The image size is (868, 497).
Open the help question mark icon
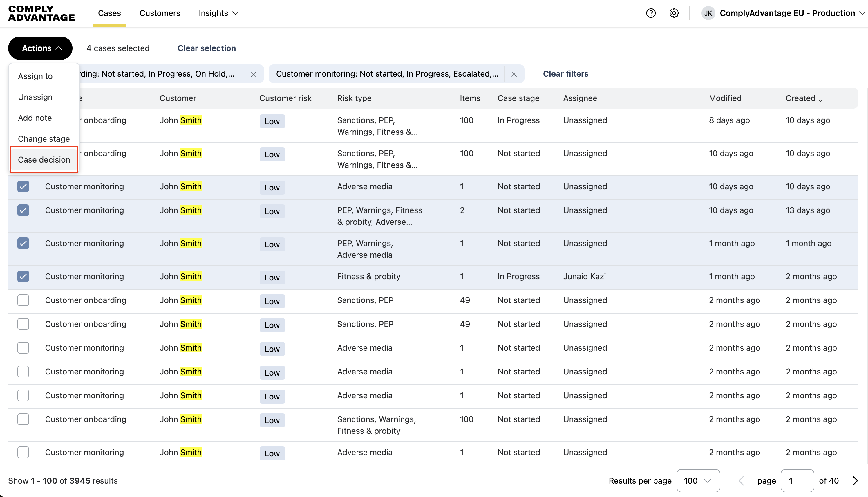click(x=651, y=13)
